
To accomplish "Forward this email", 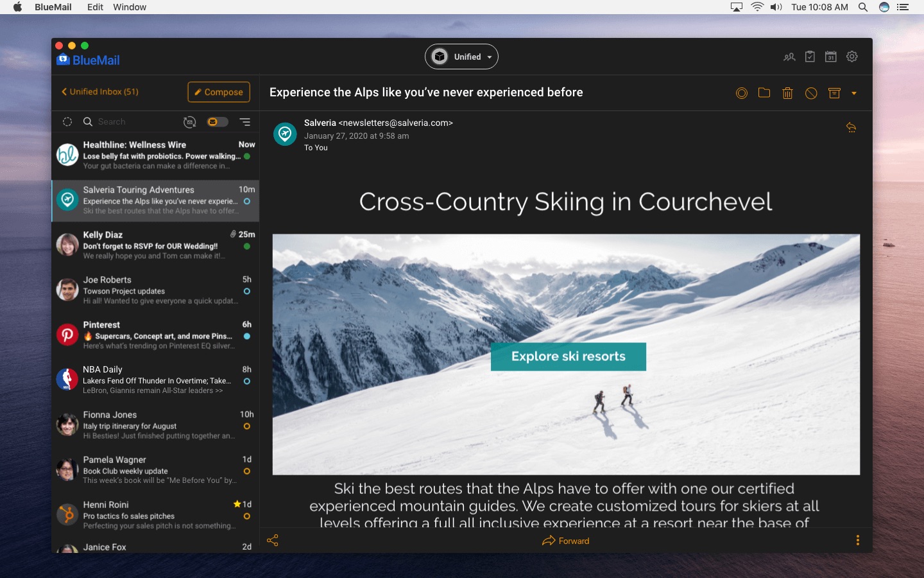I will [566, 541].
